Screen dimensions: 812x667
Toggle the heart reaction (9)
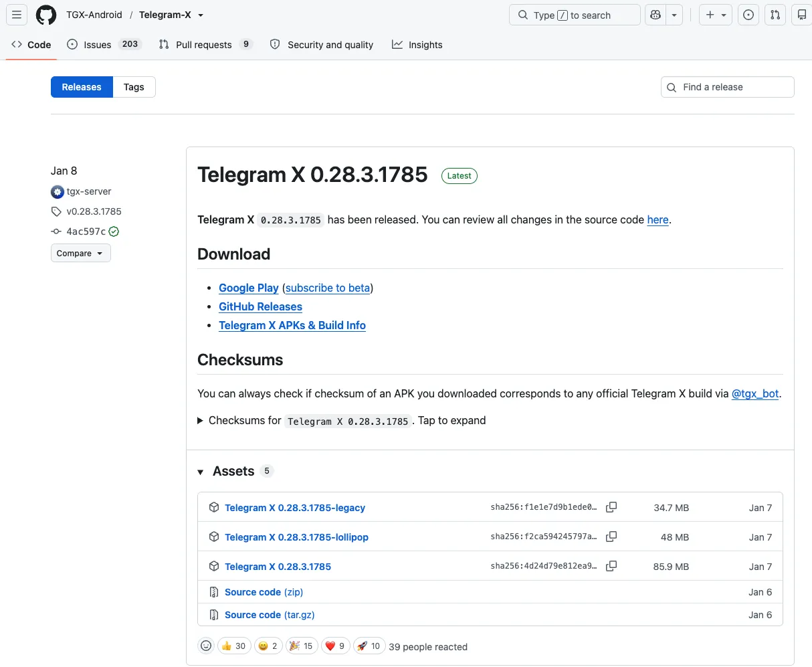click(x=336, y=646)
